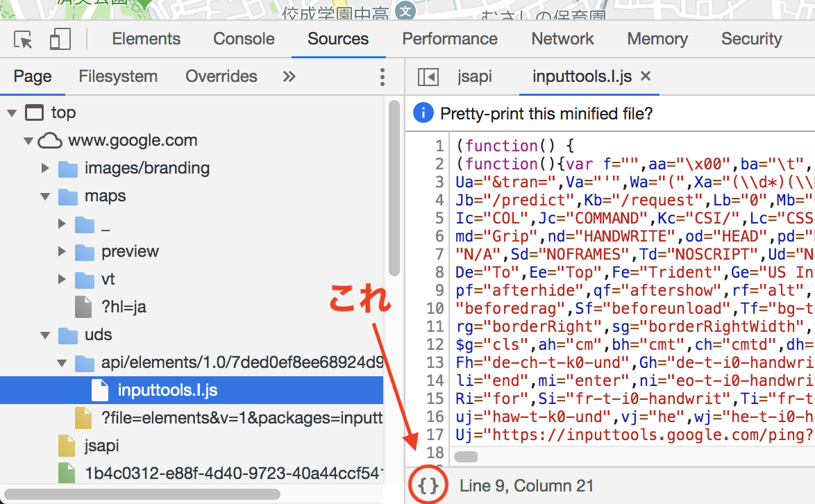Click the www.google.com cloud domain icon
The width and height of the screenshot is (815, 504).
click(x=49, y=141)
